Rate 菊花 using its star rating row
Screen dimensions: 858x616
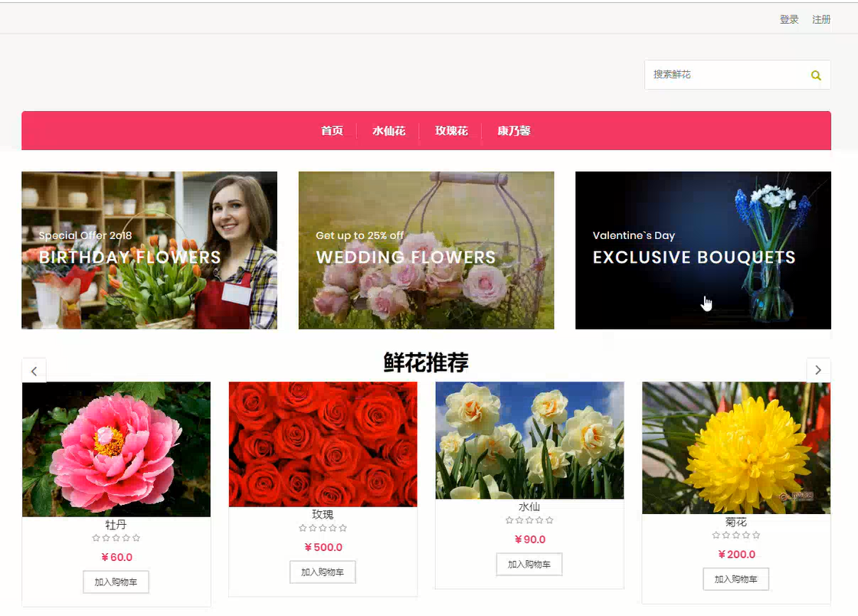[x=736, y=535]
